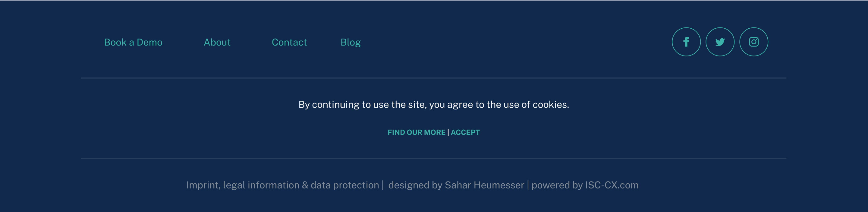The height and width of the screenshot is (212, 868).
Task: Click the words "powered by" in footer
Action: pyautogui.click(x=557, y=185)
